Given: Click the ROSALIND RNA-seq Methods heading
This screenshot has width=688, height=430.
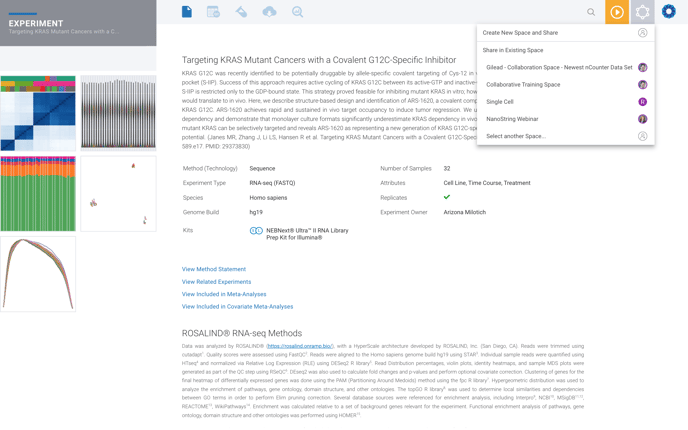Looking at the screenshot, I should pos(242,333).
